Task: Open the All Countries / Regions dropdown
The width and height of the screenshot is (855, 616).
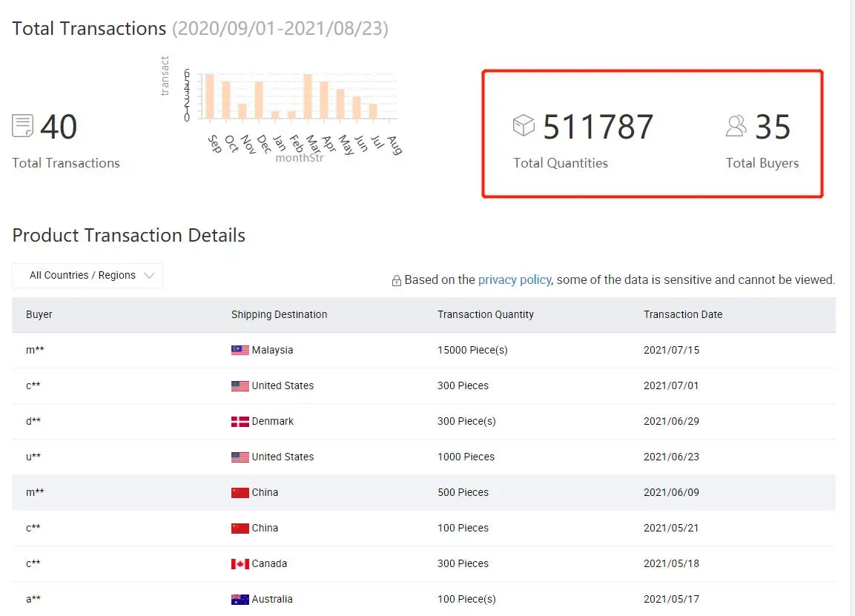Action: (88, 275)
